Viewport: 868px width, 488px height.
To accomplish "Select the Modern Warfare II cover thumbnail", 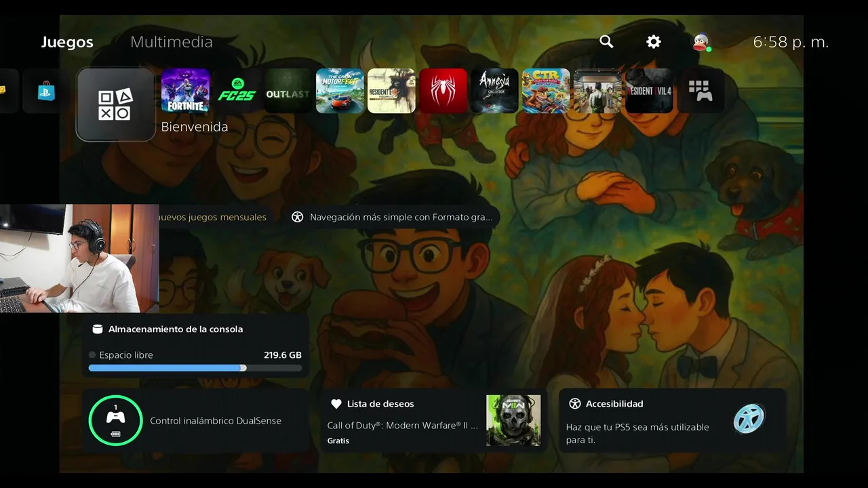I will (513, 420).
